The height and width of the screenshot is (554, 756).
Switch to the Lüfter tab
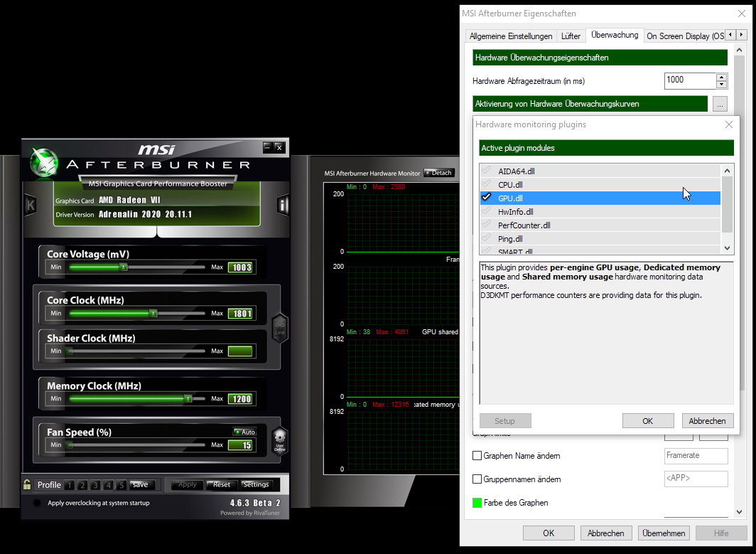(571, 36)
